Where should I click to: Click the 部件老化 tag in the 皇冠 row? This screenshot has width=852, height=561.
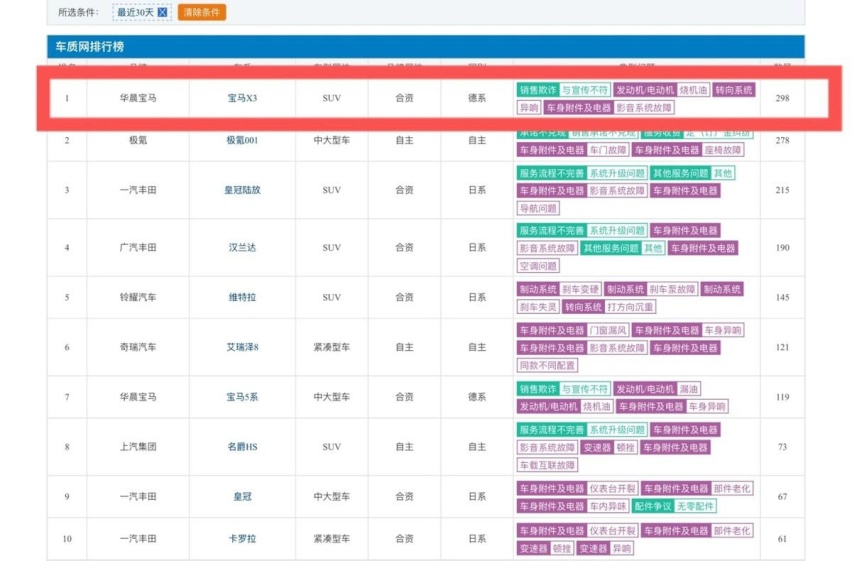click(x=732, y=488)
